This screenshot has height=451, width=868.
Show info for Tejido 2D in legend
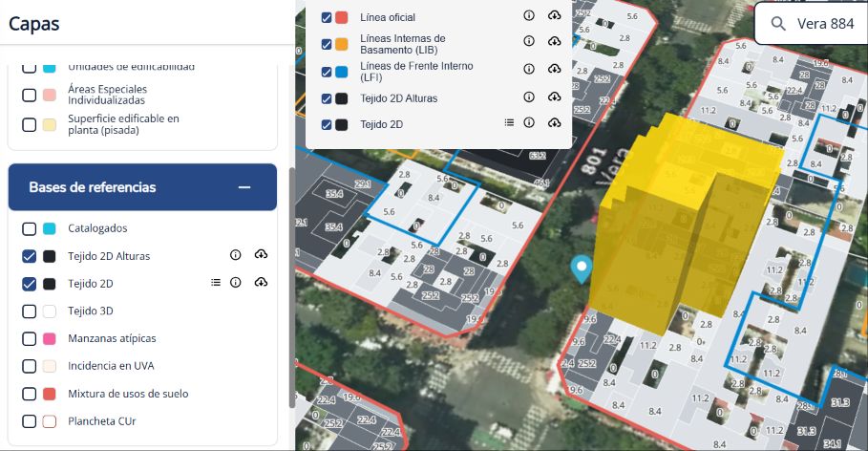pos(529,122)
